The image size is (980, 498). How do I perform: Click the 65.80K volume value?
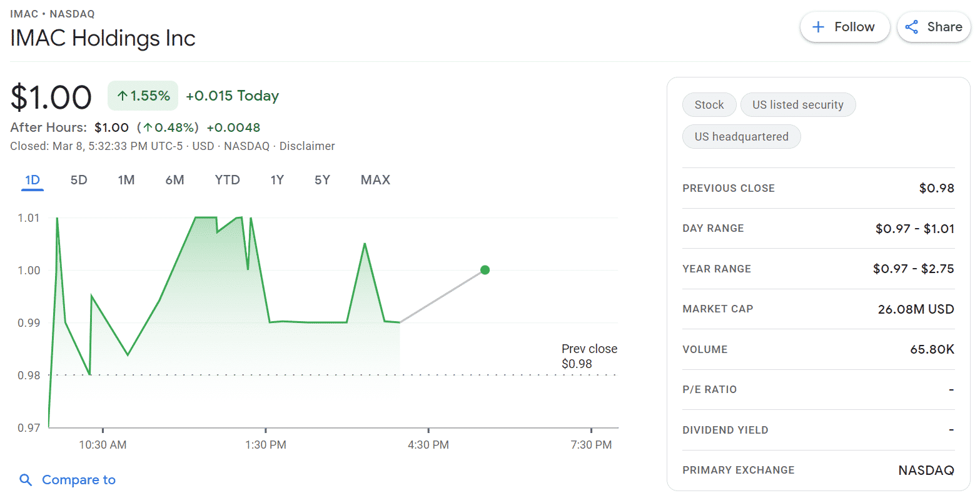[932, 349]
